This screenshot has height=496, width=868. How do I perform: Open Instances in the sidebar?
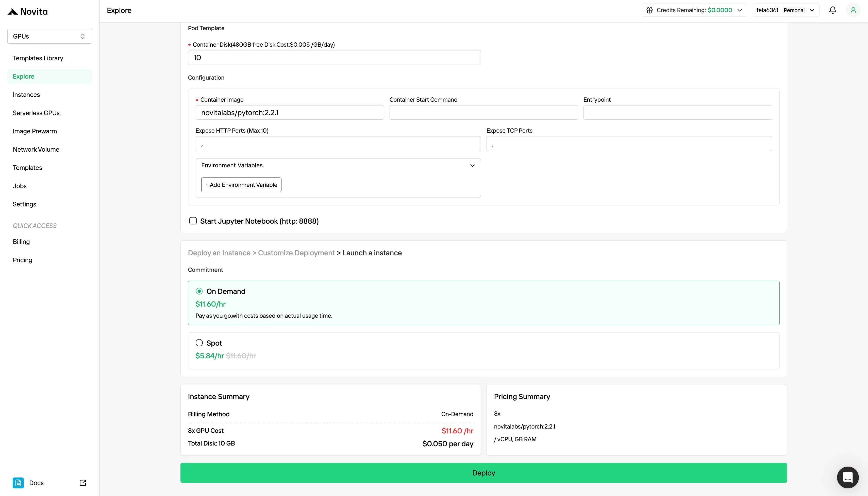tap(50, 95)
